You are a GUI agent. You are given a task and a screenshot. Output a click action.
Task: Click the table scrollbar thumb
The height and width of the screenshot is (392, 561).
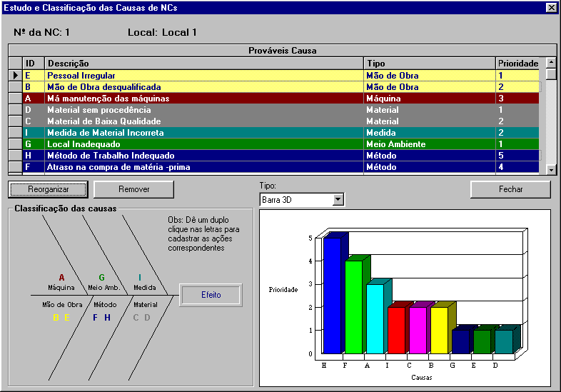pos(551,74)
